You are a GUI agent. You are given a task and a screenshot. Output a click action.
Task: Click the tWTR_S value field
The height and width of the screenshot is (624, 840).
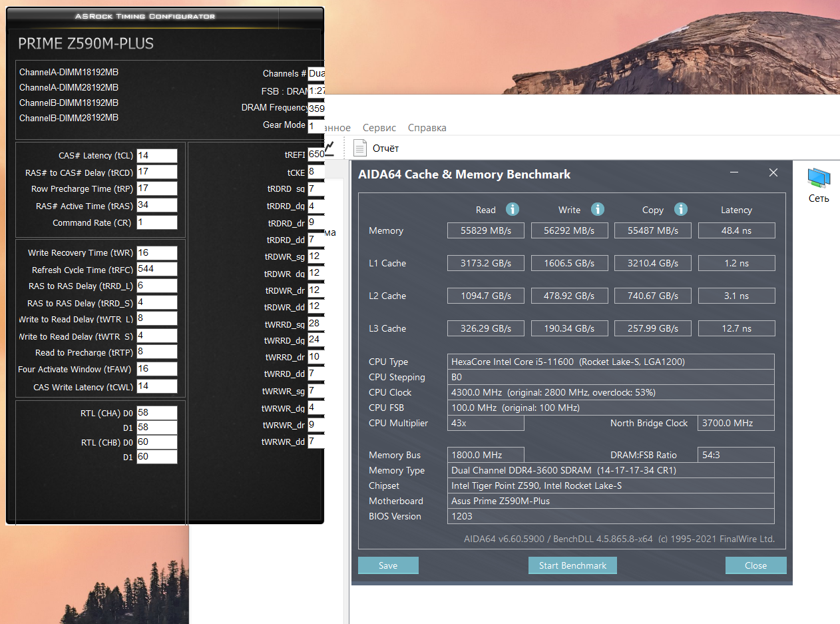click(157, 336)
